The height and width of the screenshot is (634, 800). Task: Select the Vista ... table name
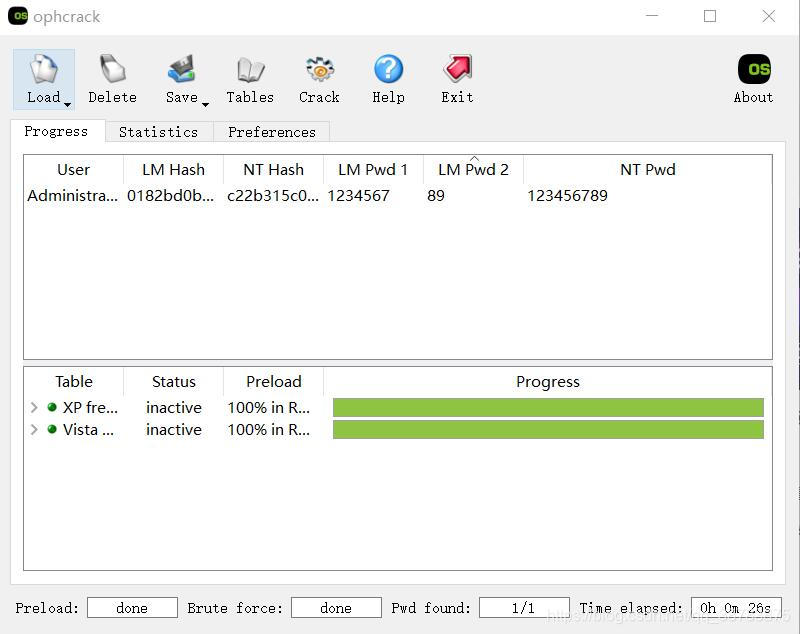coord(88,429)
